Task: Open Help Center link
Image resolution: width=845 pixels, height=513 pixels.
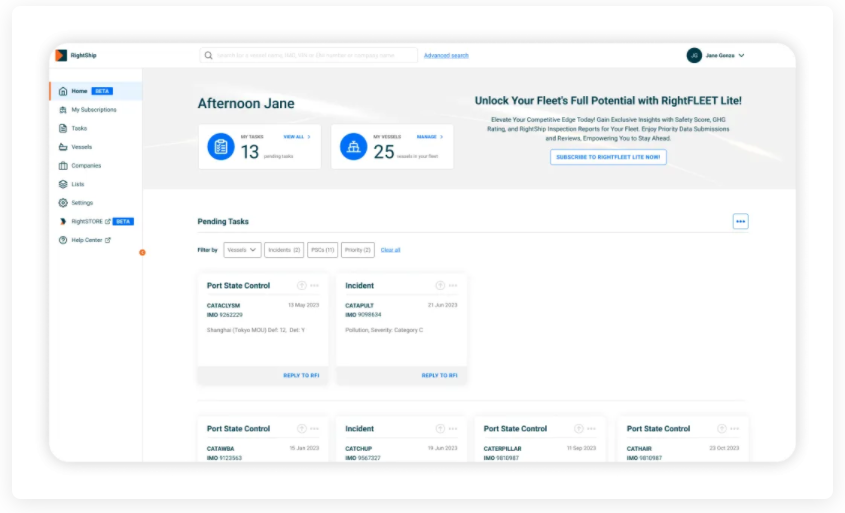Action: [x=91, y=240]
